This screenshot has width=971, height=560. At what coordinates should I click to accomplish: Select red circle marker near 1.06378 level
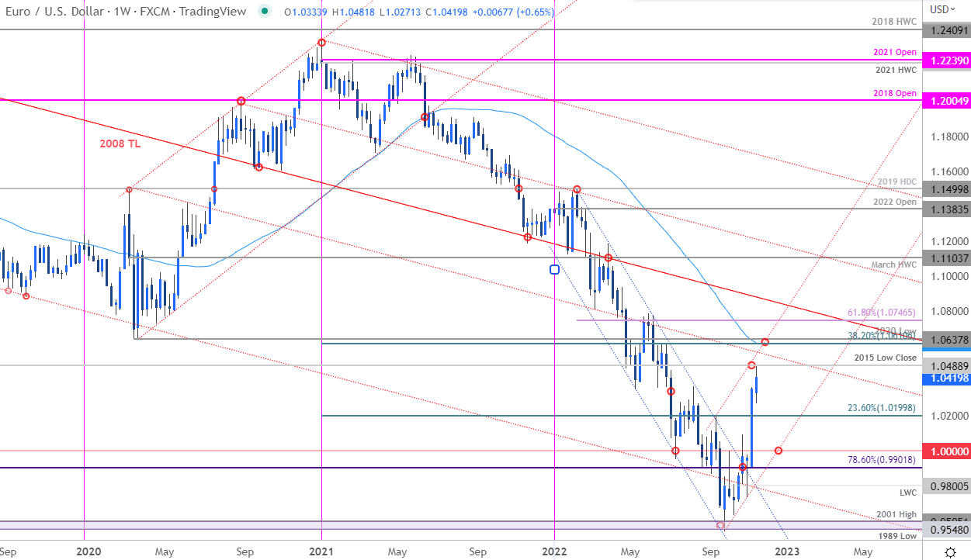(765, 342)
